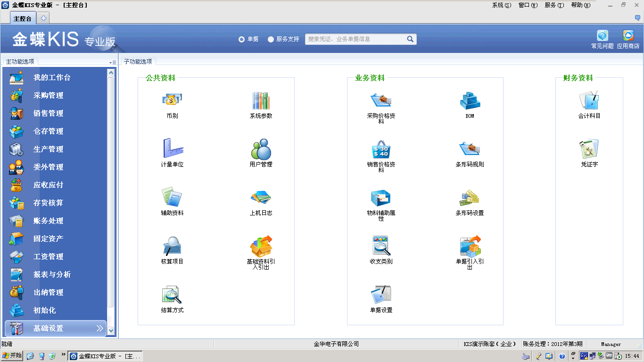644x362 pixels.
Task: Open the 币别 currency icon
Action: [172, 100]
